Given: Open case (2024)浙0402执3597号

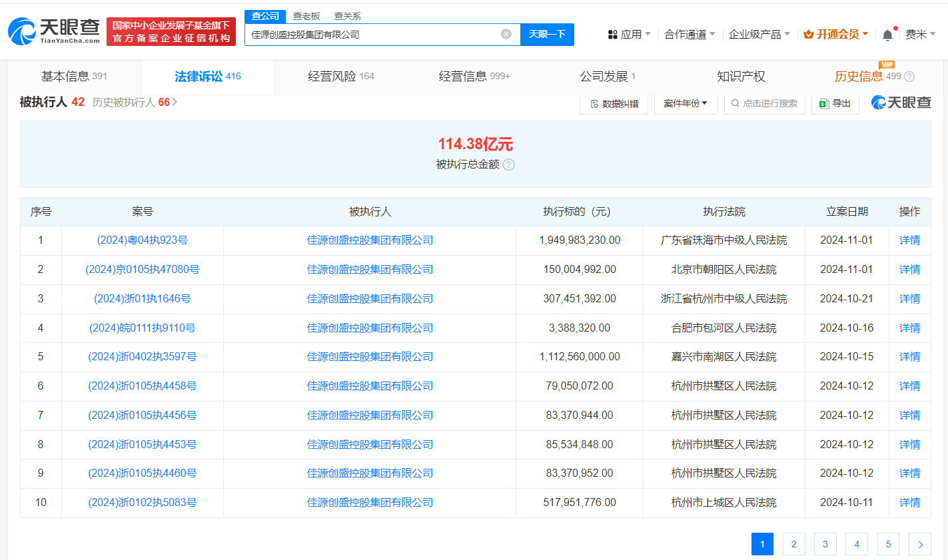Looking at the screenshot, I should (143, 357).
